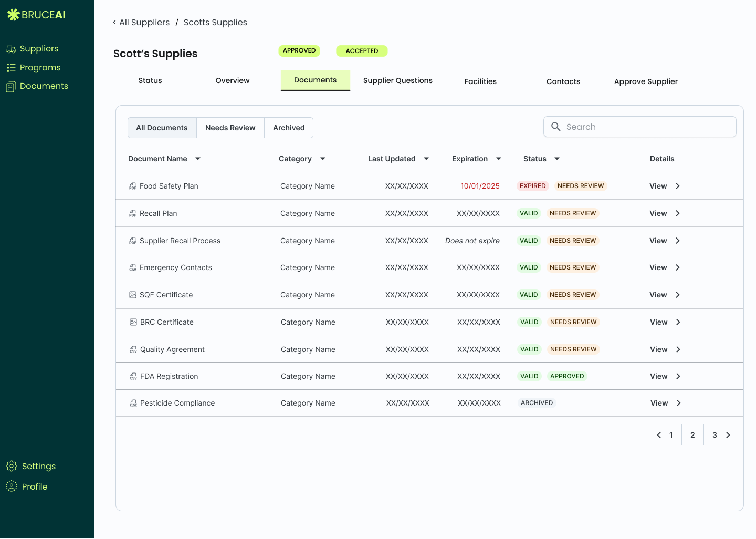Click the BruceAI logo icon
This screenshot has height=539, width=756.
click(x=13, y=15)
